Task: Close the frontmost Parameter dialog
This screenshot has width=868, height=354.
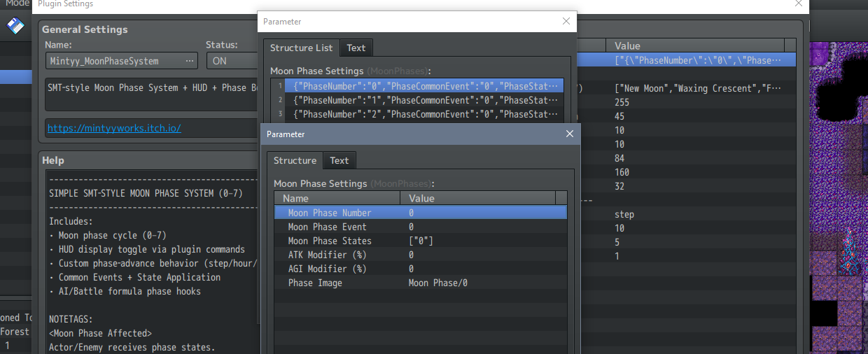Action: pos(569,134)
